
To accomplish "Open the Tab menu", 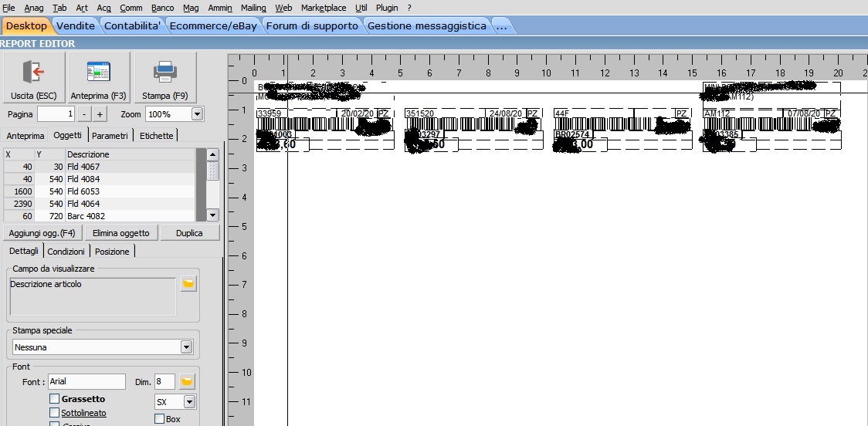I will click(x=59, y=8).
